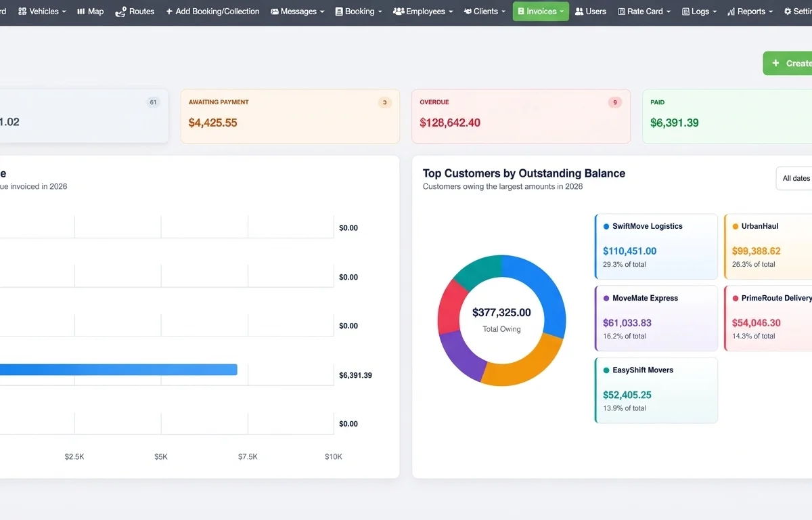Screen dimensions: 812x520
Task: Click the Users icon in the navbar
Action: click(579, 12)
